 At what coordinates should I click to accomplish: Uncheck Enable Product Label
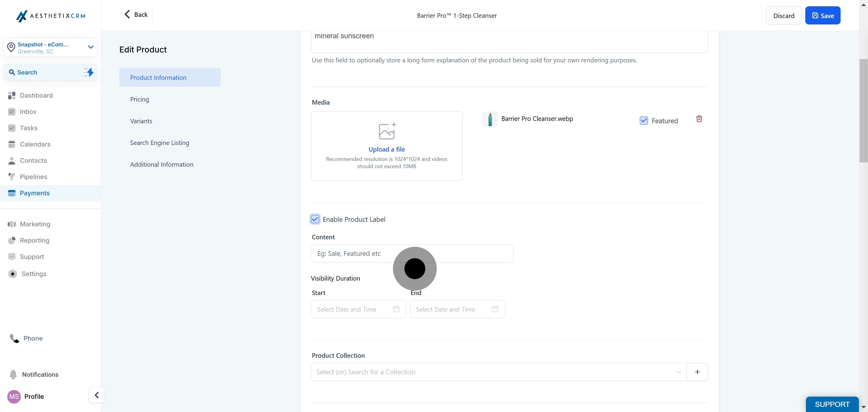pos(315,219)
